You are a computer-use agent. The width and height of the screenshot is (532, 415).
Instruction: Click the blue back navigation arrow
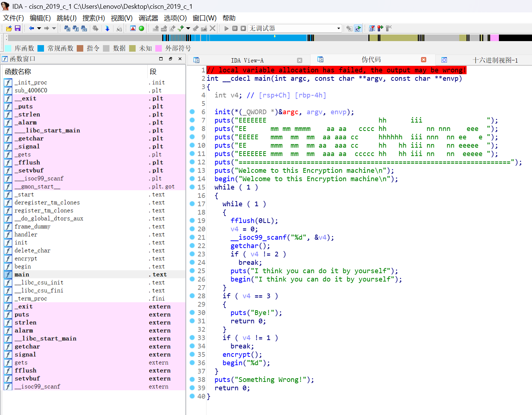[x=31, y=28]
